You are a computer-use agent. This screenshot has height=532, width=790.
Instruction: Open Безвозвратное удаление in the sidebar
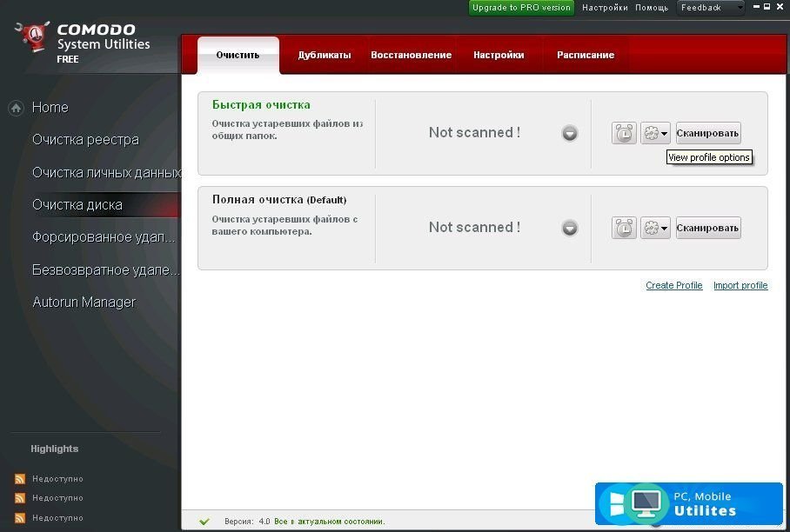106,269
